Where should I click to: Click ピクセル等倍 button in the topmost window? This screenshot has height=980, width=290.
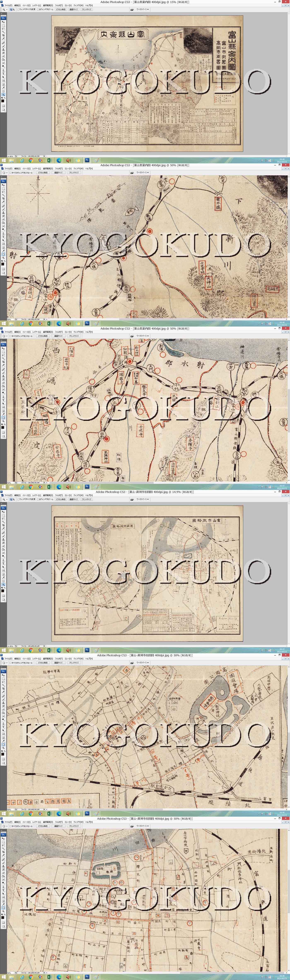[x=61, y=9]
